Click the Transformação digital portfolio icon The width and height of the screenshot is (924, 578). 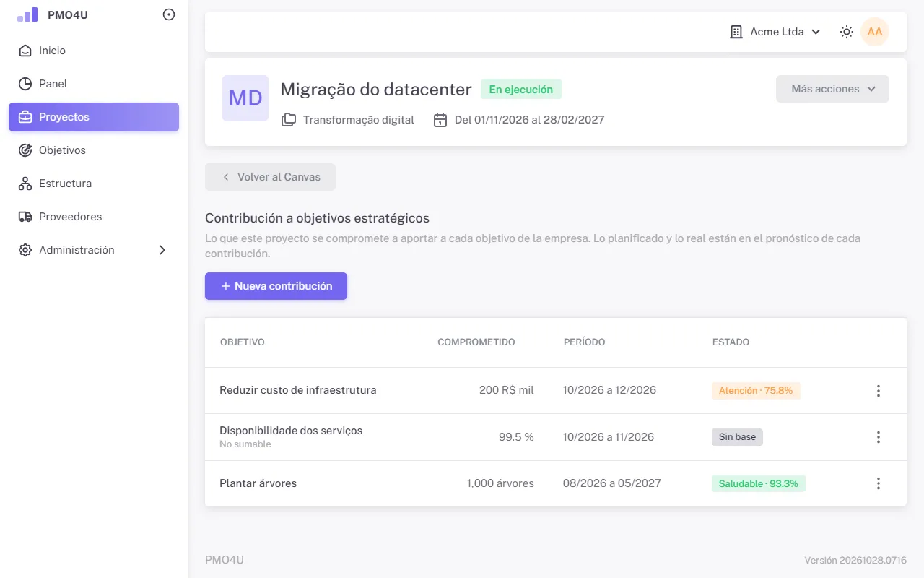(289, 120)
